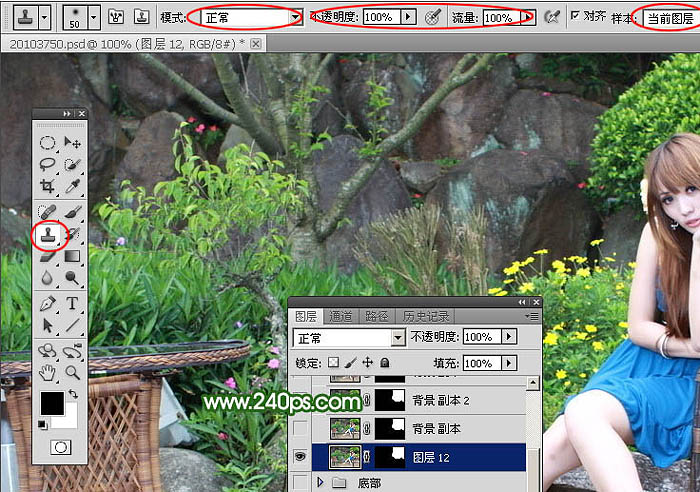Swap foreground and background colors
This screenshot has width=700, height=492.
[73, 394]
